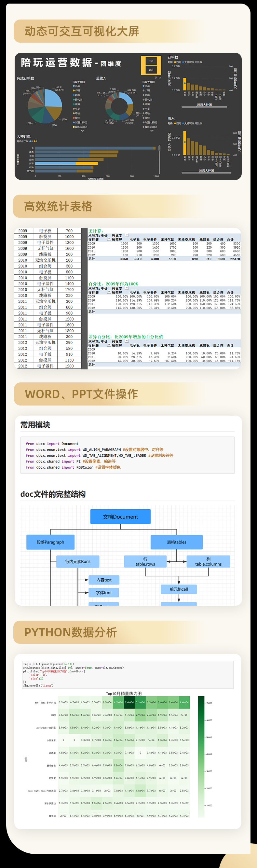257x868 pixels.
Task: Click the filter funnel icon above 总收入 legend
Action: click(x=156, y=78)
